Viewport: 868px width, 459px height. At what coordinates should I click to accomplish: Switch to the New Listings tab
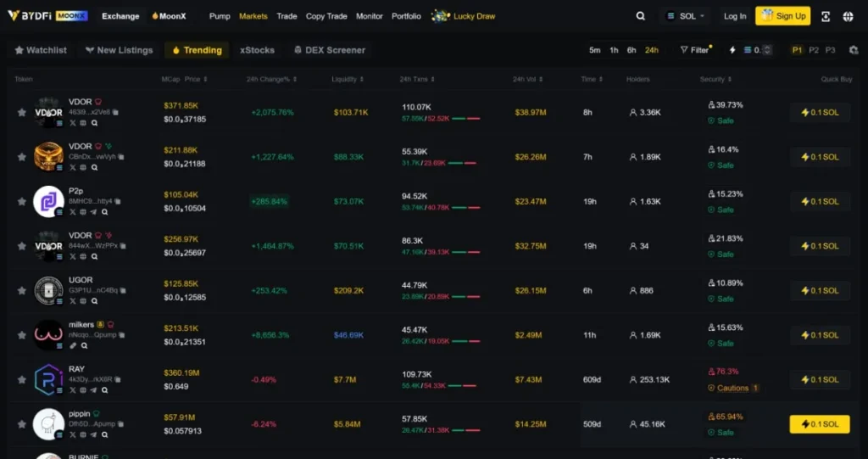(119, 50)
